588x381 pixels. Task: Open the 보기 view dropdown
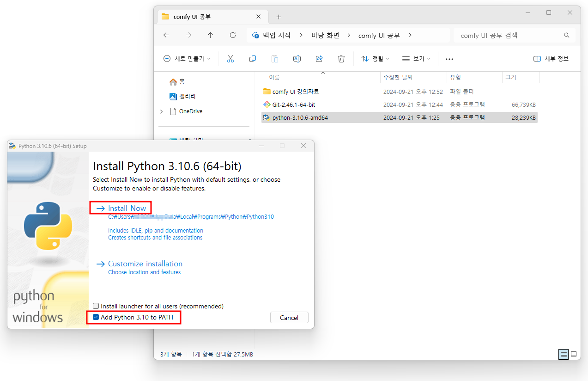point(416,59)
